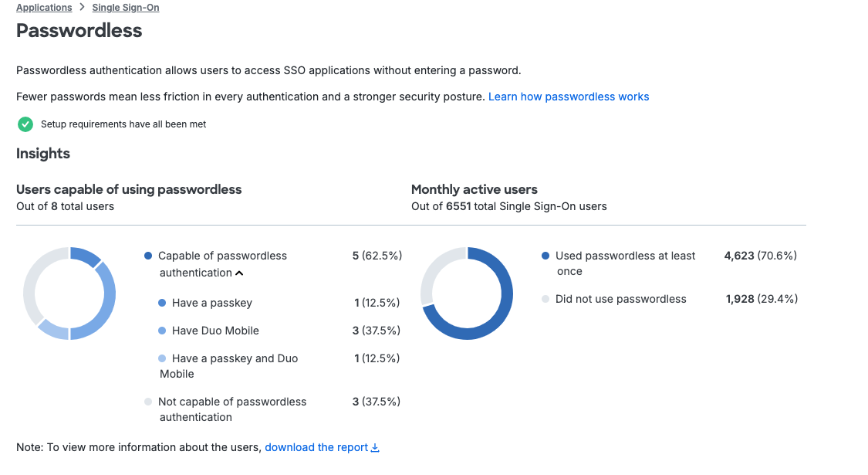
Task: Click the "Capable of passwordless authentication" legend dot
Action: click(148, 255)
